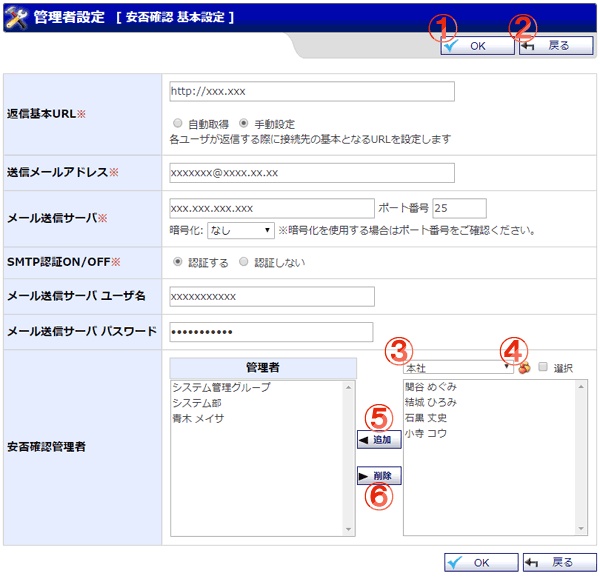Click user list scrollbar up arrow
This screenshot has width=600, height=579.
(x=581, y=387)
